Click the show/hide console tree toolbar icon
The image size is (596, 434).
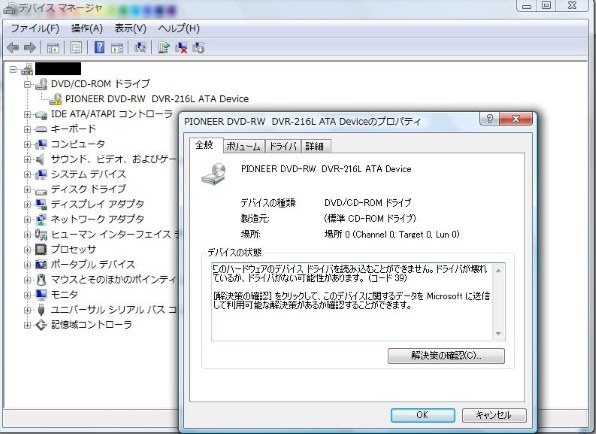click(x=53, y=48)
